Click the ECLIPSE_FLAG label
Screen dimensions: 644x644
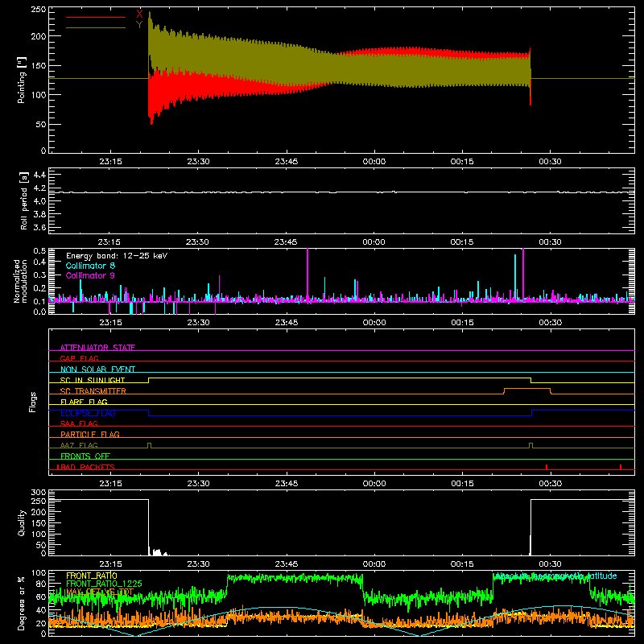click(88, 413)
